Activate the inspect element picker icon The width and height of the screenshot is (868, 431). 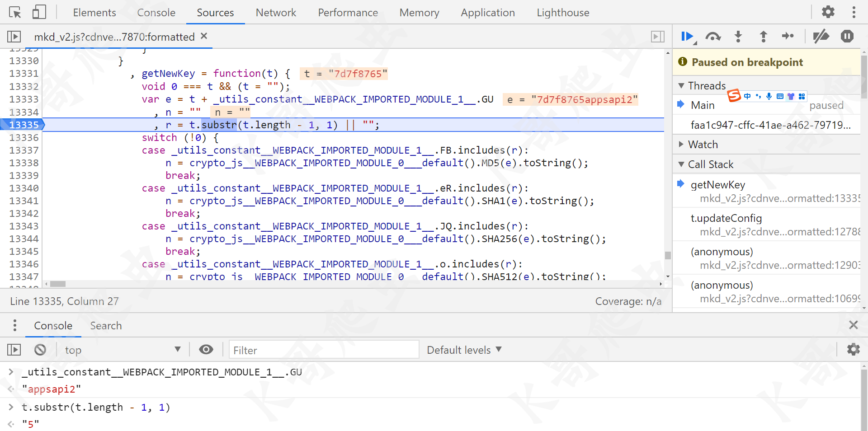point(14,12)
